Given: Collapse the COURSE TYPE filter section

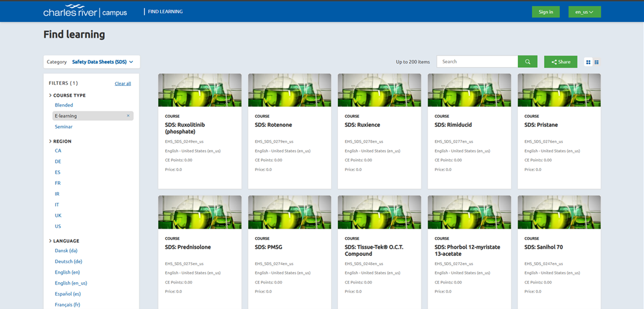Looking at the screenshot, I should pyautogui.click(x=67, y=95).
